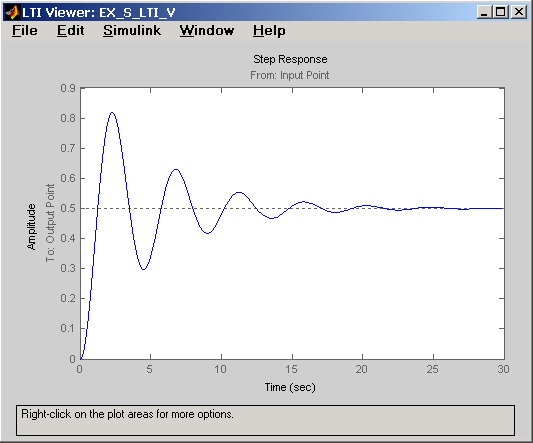This screenshot has width=533, height=443.
Task: Maximize the LTI Viewer window
Action: point(501,12)
